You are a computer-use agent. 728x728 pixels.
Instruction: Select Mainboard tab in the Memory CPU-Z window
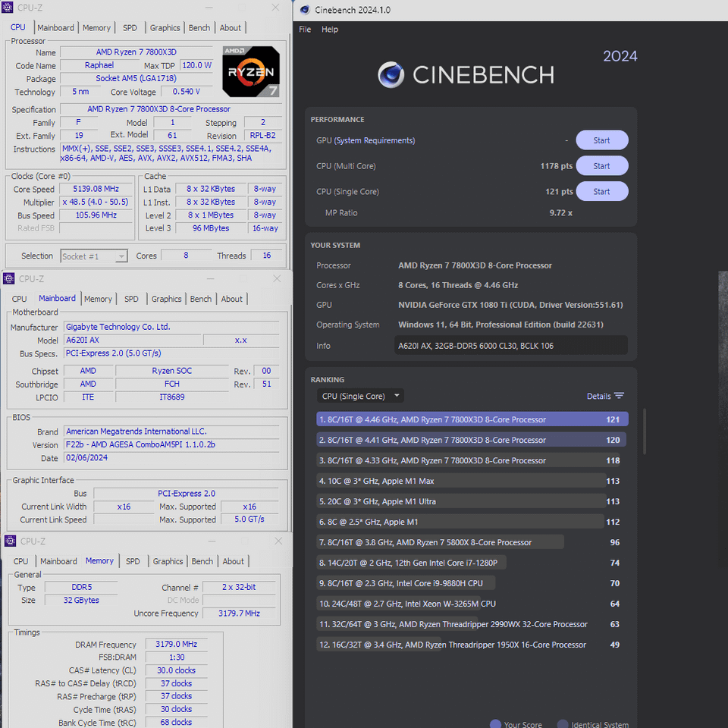58,561
